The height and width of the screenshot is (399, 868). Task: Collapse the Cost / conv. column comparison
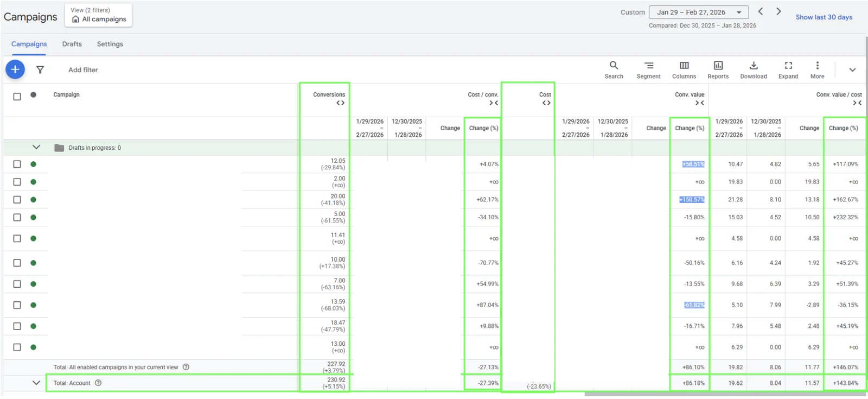click(494, 103)
